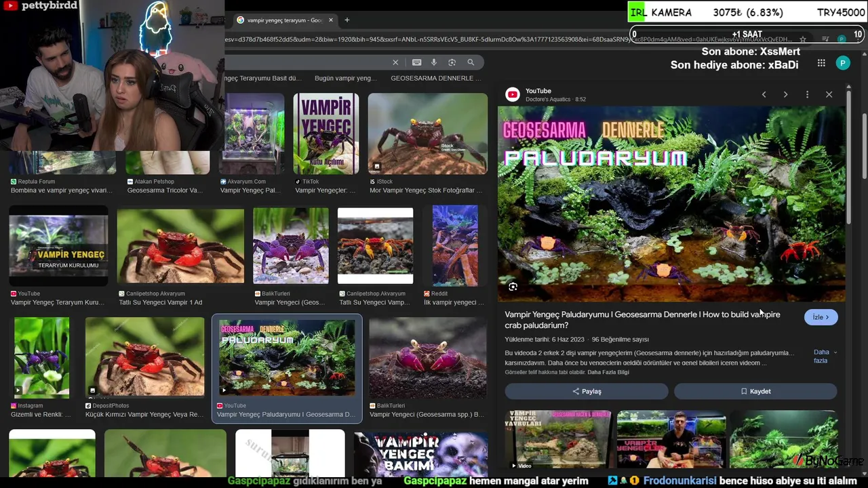
Task: Open Canlipetshop Tatlı Su Yengeci Vampir 1 Ad image
Action: click(180, 245)
